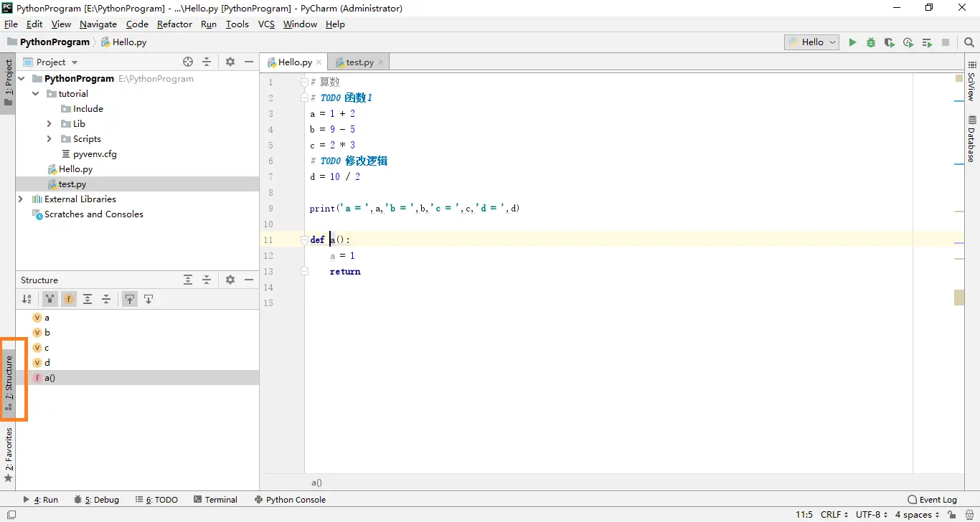Open the File menu
The image size is (980, 522).
[11, 24]
